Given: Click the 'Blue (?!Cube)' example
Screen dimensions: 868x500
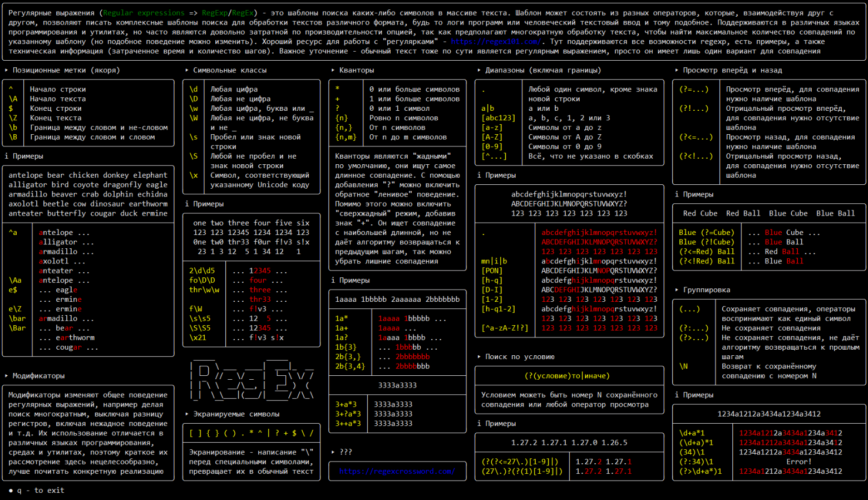Looking at the screenshot, I should click(707, 242).
